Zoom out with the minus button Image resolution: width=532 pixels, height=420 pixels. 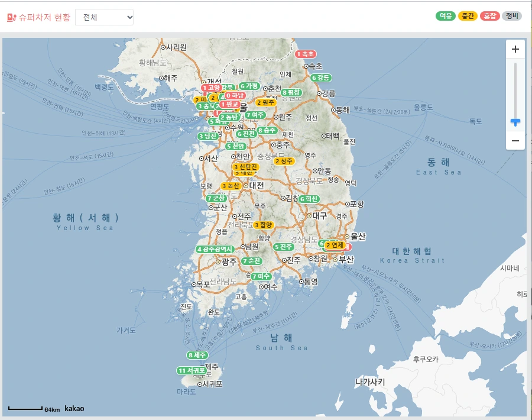(x=515, y=141)
